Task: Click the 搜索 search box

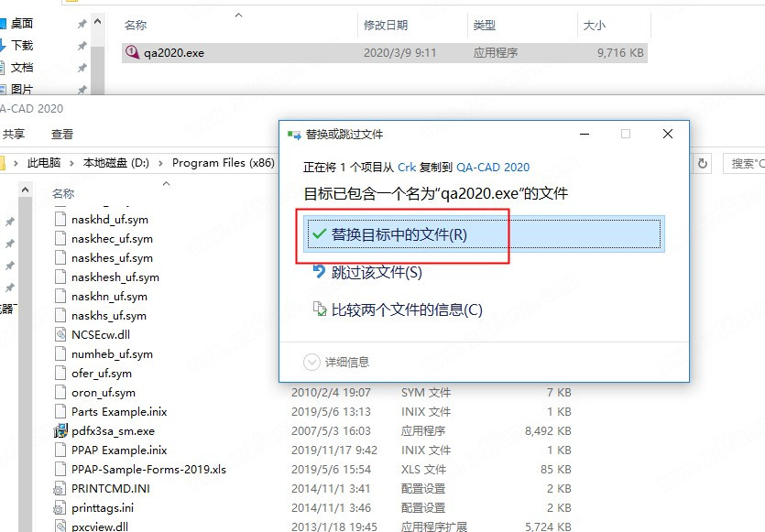Action: pos(745,163)
